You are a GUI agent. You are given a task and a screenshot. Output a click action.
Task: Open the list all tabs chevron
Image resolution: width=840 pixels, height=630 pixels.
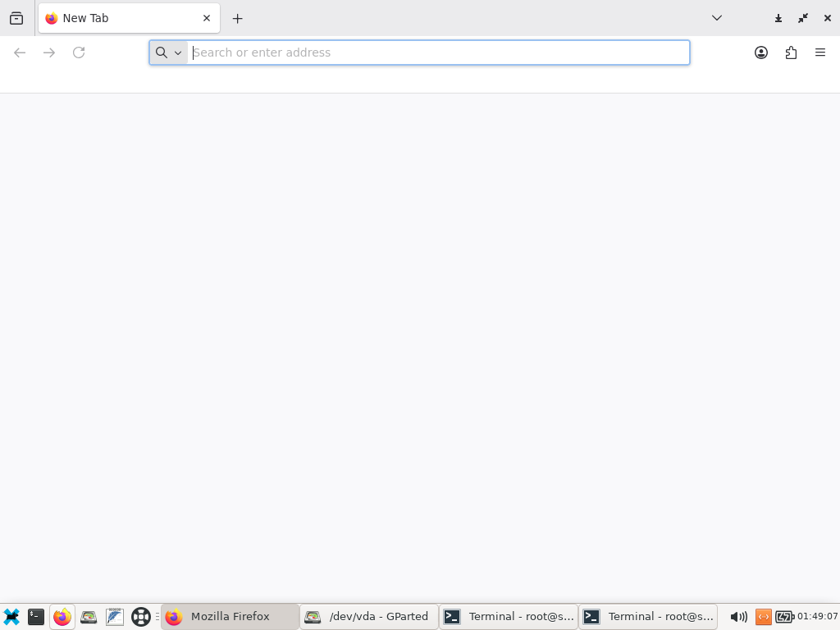click(717, 18)
